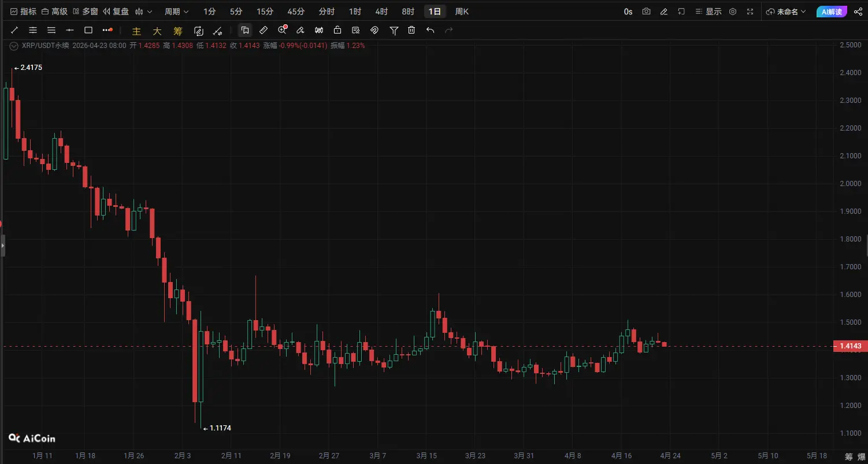Viewport: 868px width, 464px height.
Task: Click the zoom-in magnifier icon
Action: click(282, 30)
